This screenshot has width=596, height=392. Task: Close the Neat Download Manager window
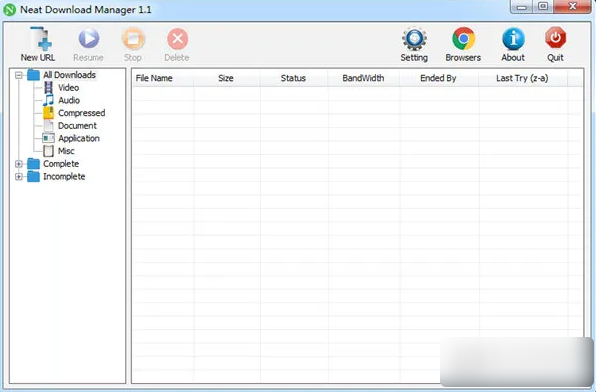(572, 7)
